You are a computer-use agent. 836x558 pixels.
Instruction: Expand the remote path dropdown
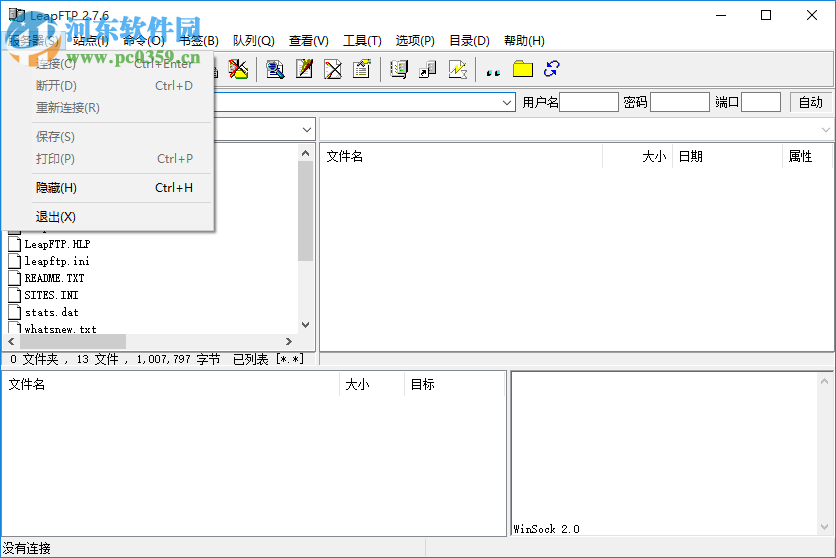tap(826, 130)
